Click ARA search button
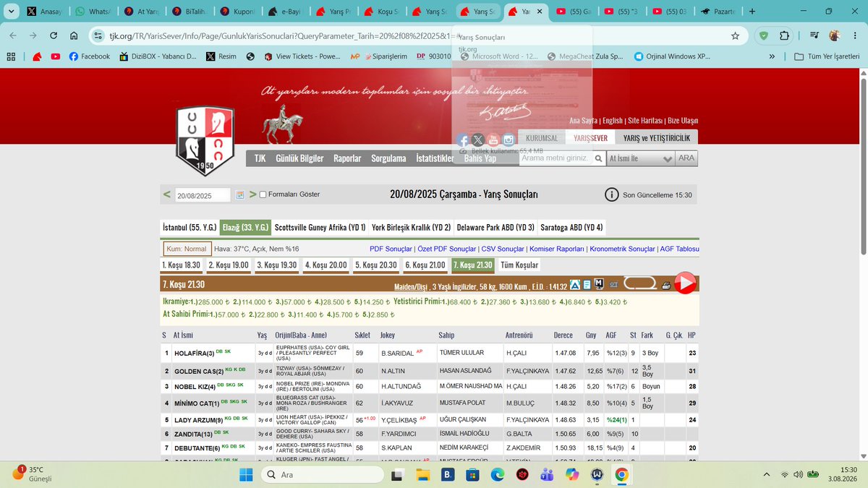The width and height of the screenshot is (868, 488). tap(686, 158)
